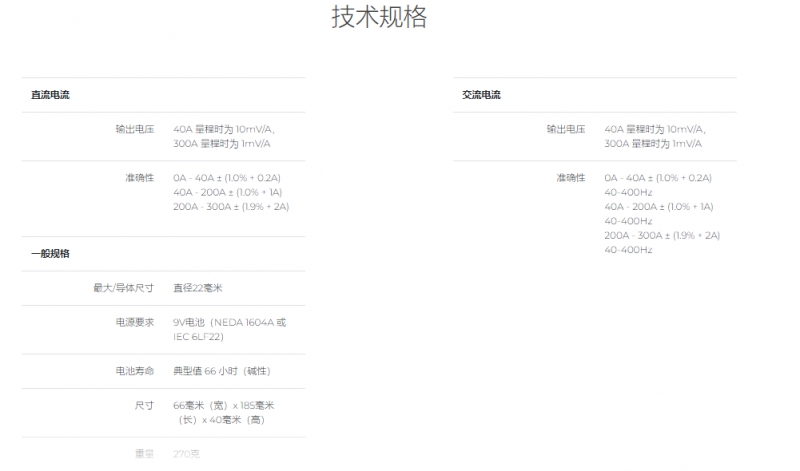This screenshot has height=471, width=800.
Task: Click 输出电压 label under 直流电流
Action: (135, 129)
